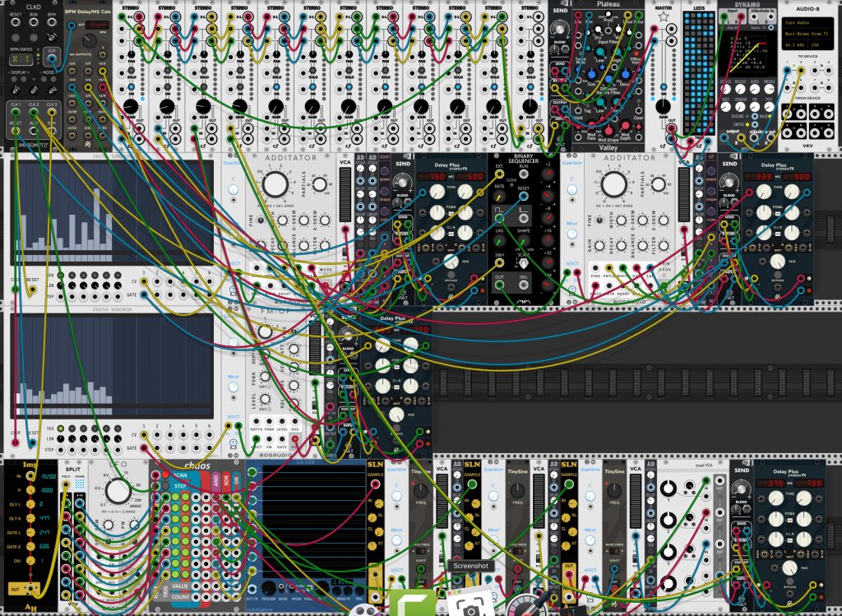Click the blue Decay knob on Plateau

(625, 74)
